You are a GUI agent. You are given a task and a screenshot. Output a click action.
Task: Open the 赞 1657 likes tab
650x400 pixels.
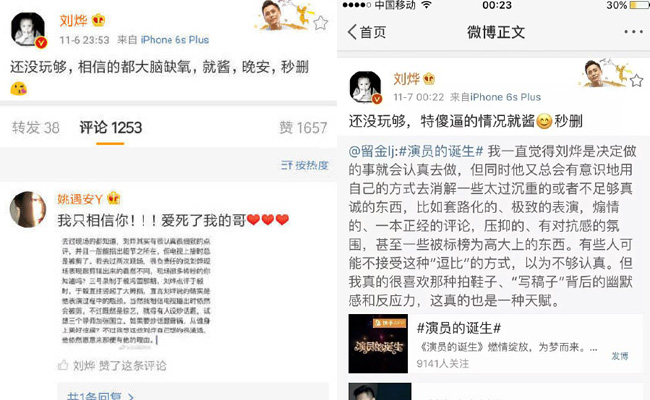303,127
